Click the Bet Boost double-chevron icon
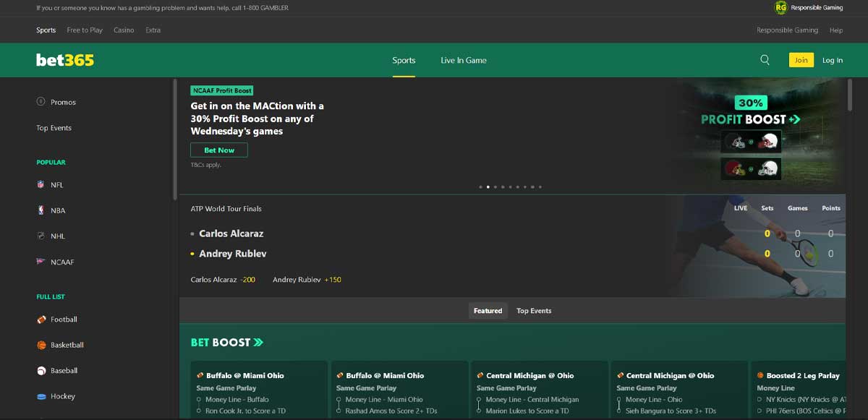The image size is (868, 420). [x=258, y=343]
